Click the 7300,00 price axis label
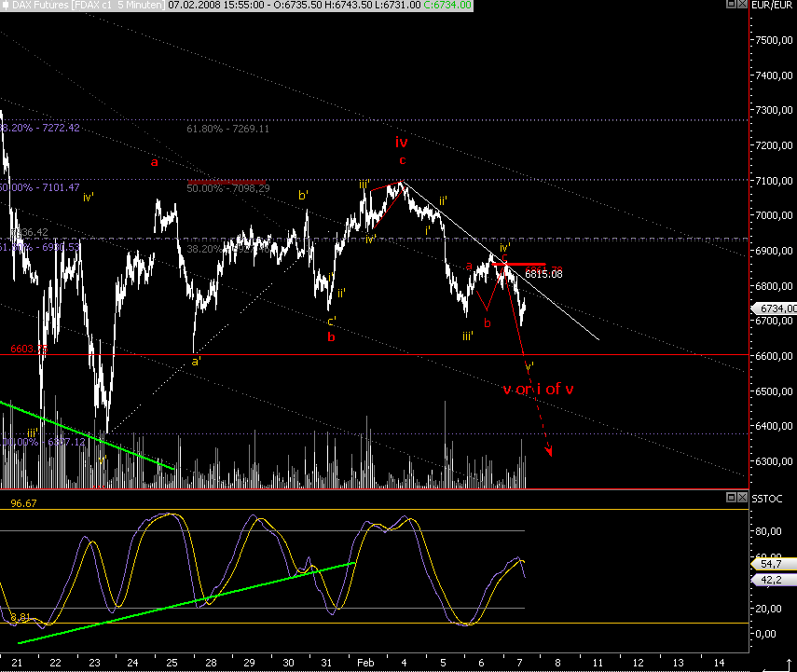 point(774,110)
